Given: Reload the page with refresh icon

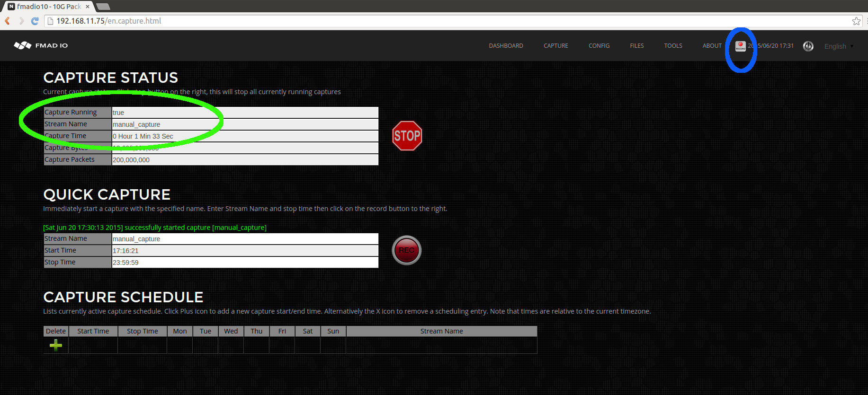Looking at the screenshot, I should pos(35,21).
